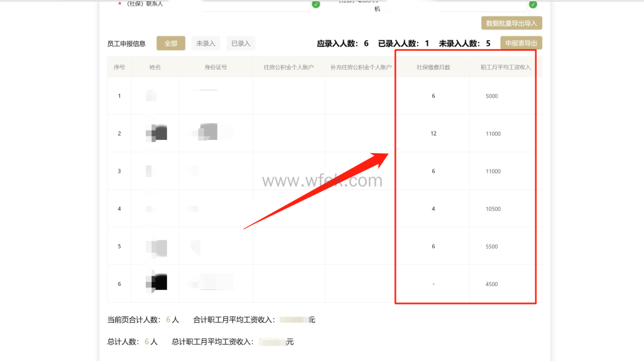Click the 序号 column header
Viewport: 644px width, 361px height.
119,67
